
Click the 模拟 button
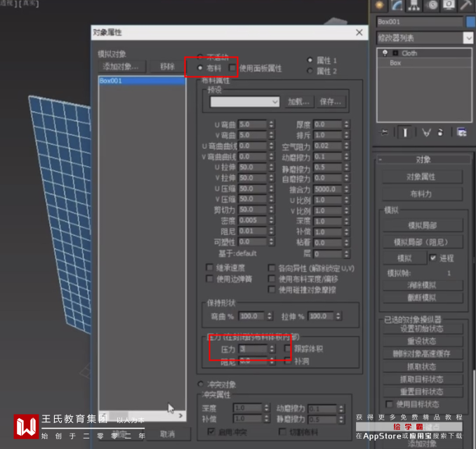[404, 258]
